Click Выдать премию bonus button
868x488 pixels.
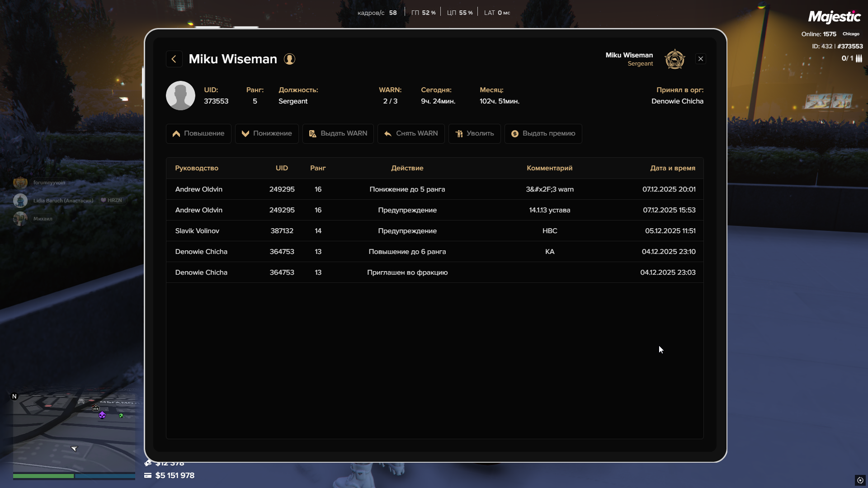tap(543, 134)
